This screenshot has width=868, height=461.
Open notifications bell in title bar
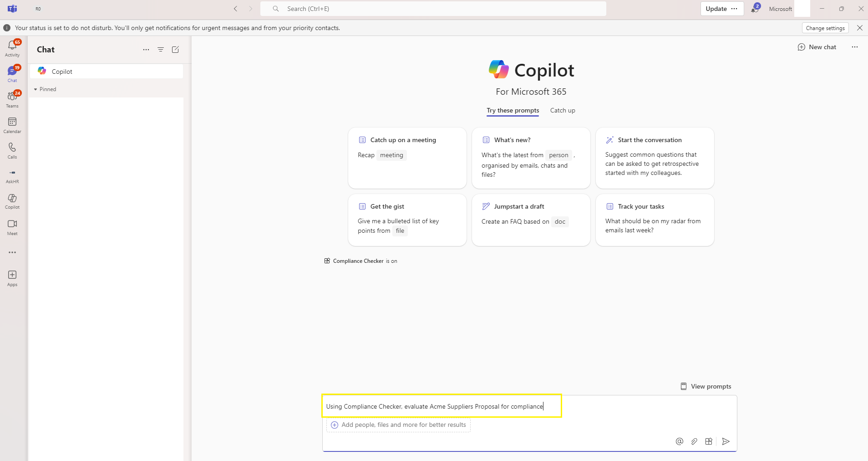point(755,8)
